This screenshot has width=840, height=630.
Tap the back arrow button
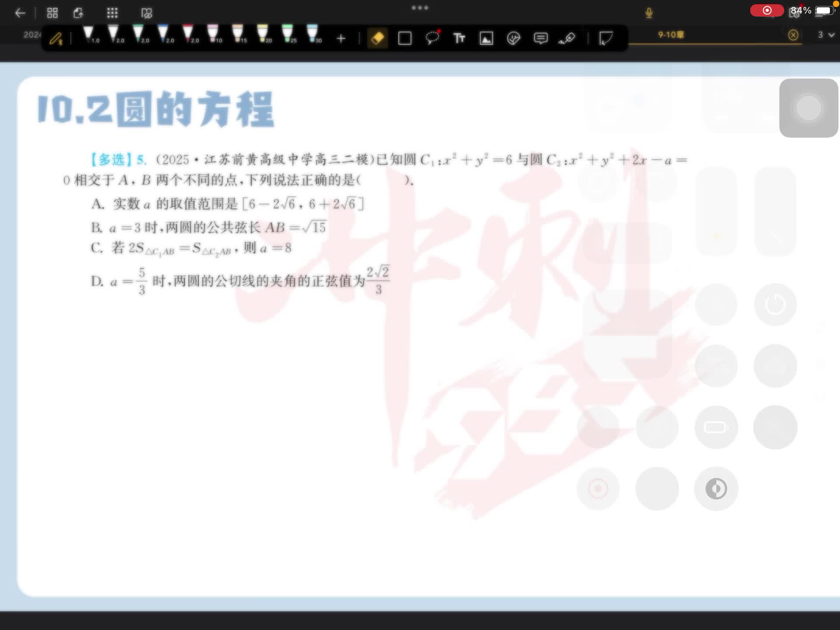click(x=20, y=13)
